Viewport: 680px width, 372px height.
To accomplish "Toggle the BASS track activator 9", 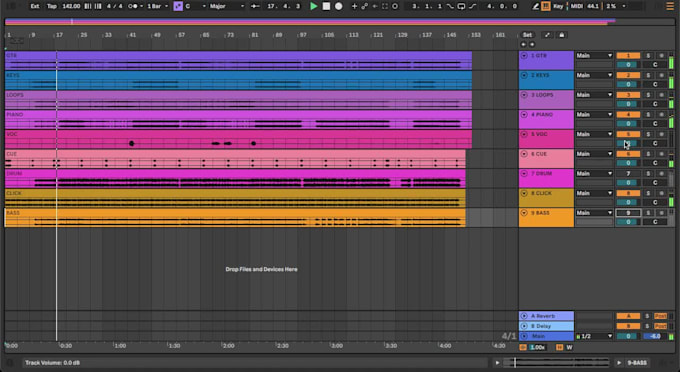I will point(628,213).
